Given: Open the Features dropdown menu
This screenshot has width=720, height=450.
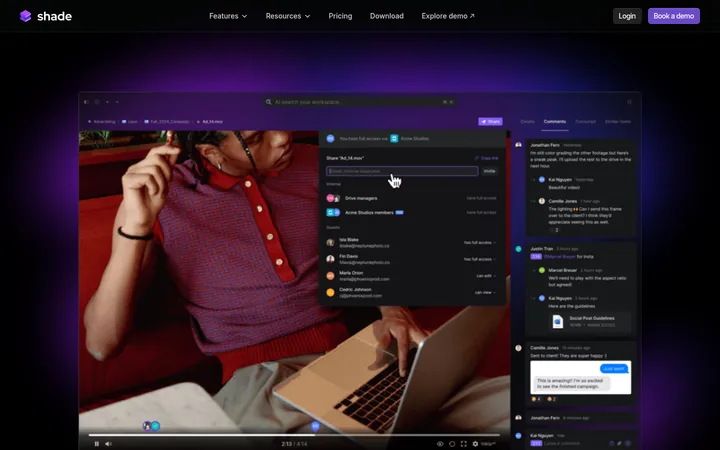Looking at the screenshot, I should [228, 16].
